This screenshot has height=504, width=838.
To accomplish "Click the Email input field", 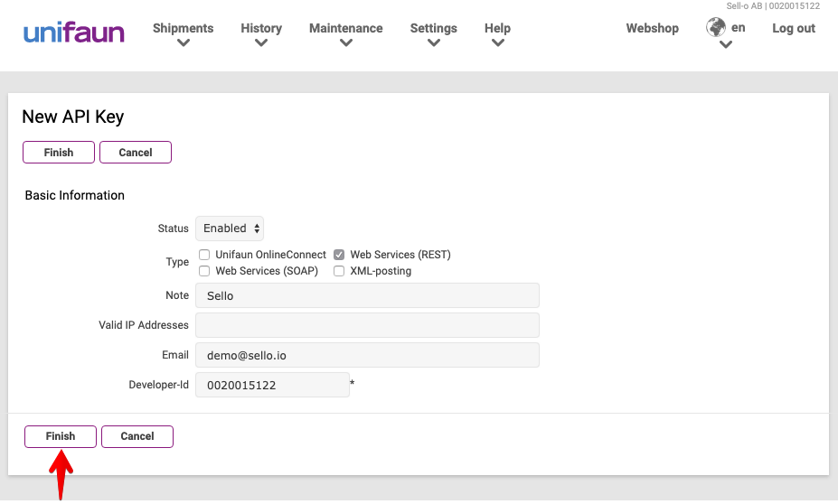I will [367, 355].
